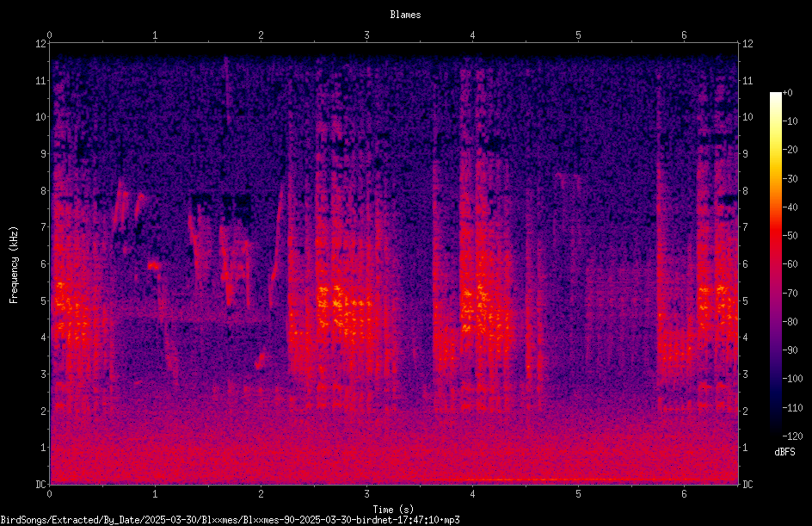
Task: Click the '-30' color scale label
Action: click(790, 178)
